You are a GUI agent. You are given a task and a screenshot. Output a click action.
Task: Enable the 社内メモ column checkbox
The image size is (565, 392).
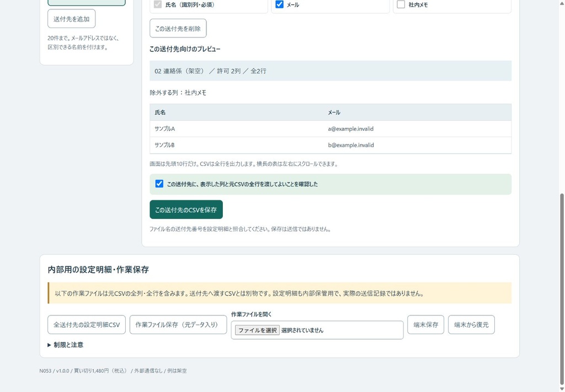(401, 4)
